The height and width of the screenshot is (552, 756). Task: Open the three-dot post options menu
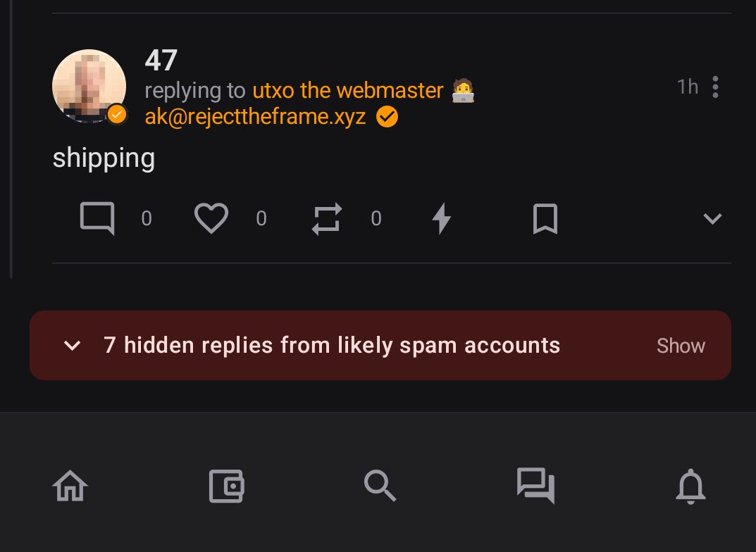pos(715,87)
